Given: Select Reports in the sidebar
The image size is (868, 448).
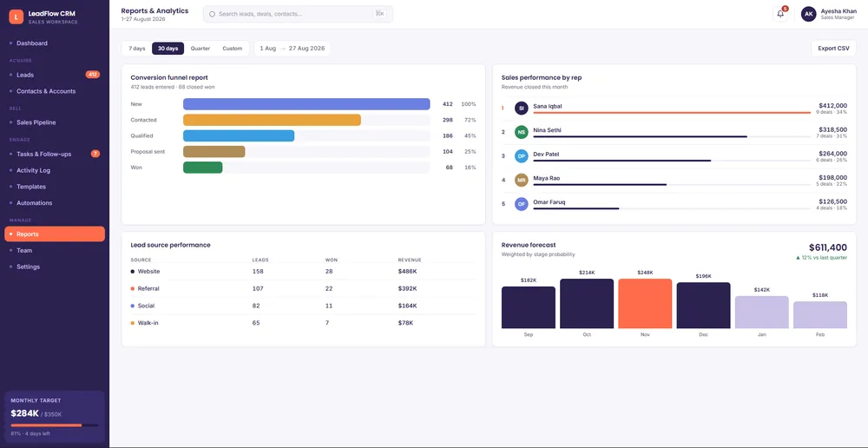Looking at the screenshot, I should pyautogui.click(x=54, y=234).
